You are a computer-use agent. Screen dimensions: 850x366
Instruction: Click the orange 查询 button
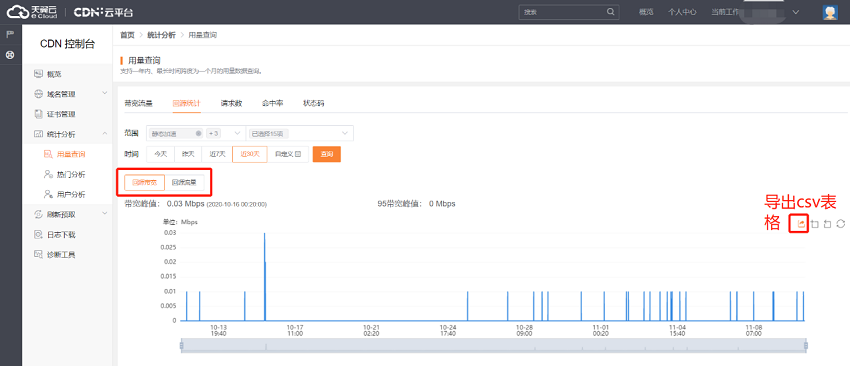point(326,154)
